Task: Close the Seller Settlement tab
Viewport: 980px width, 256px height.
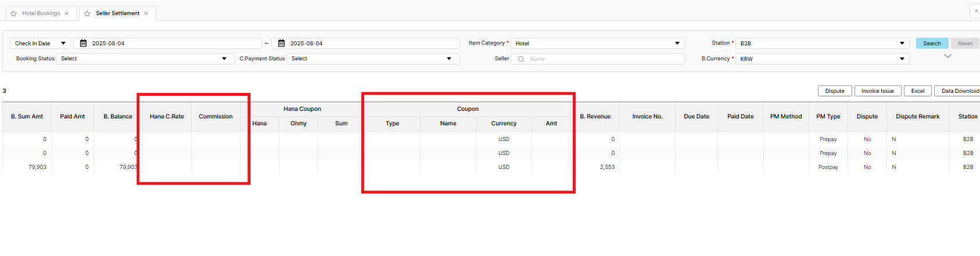Action: tap(146, 13)
